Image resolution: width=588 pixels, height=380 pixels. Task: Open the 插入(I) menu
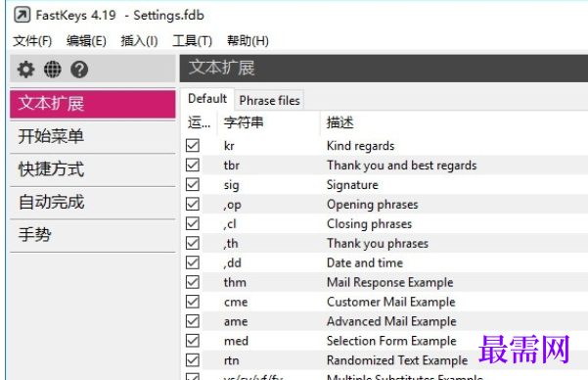(x=139, y=40)
